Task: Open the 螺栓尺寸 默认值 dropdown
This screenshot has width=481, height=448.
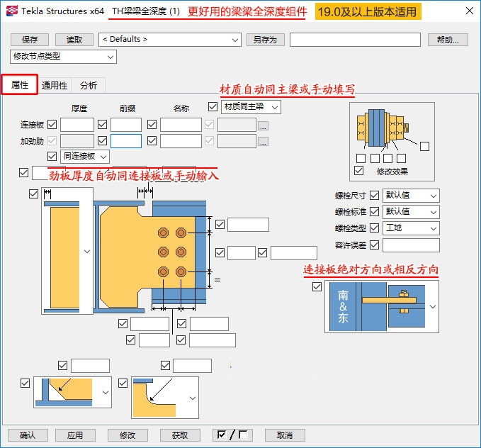Action: pyautogui.click(x=411, y=196)
